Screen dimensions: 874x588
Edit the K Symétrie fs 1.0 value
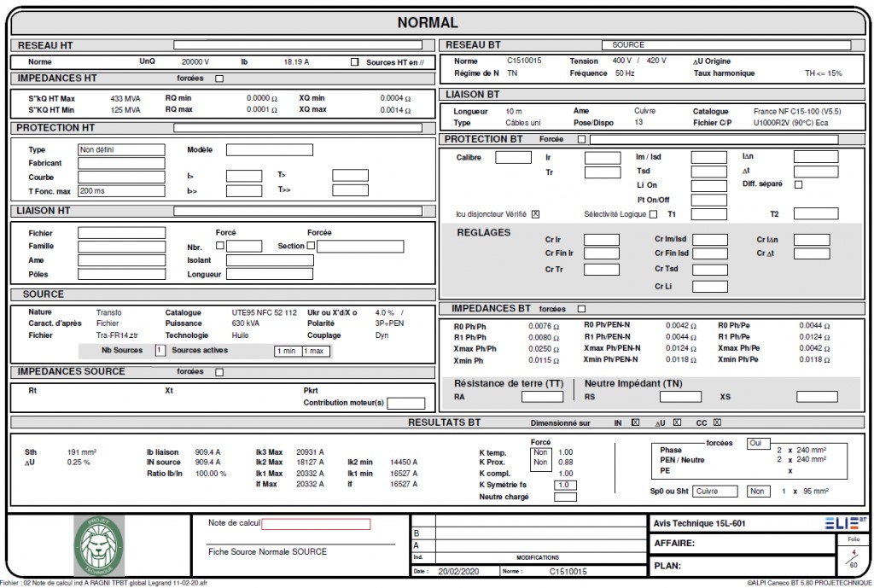[x=567, y=484]
